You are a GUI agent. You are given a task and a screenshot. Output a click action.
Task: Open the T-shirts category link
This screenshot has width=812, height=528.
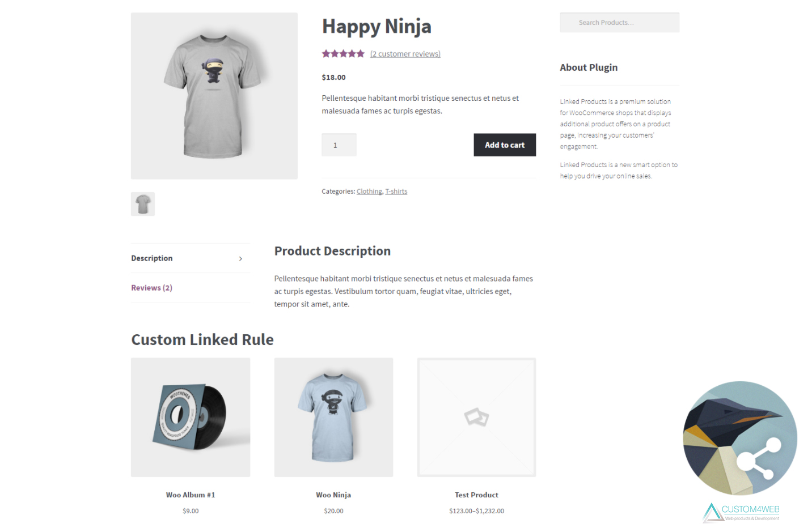[x=396, y=191]
